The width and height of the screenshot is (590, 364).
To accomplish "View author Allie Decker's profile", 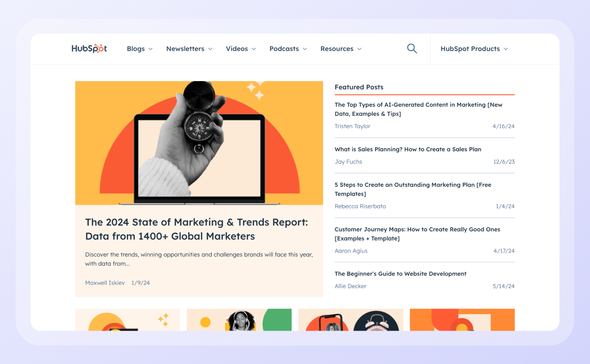I will click(x=351, y=286).
